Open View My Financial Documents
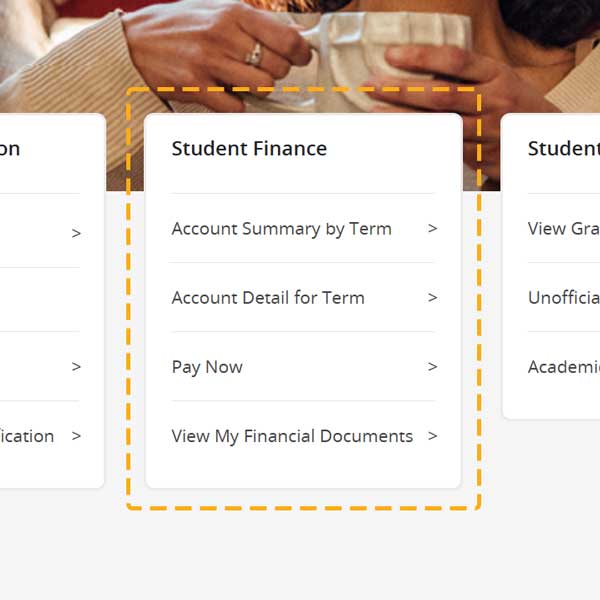This screenshot has width=600, height=600. [292, 436]
